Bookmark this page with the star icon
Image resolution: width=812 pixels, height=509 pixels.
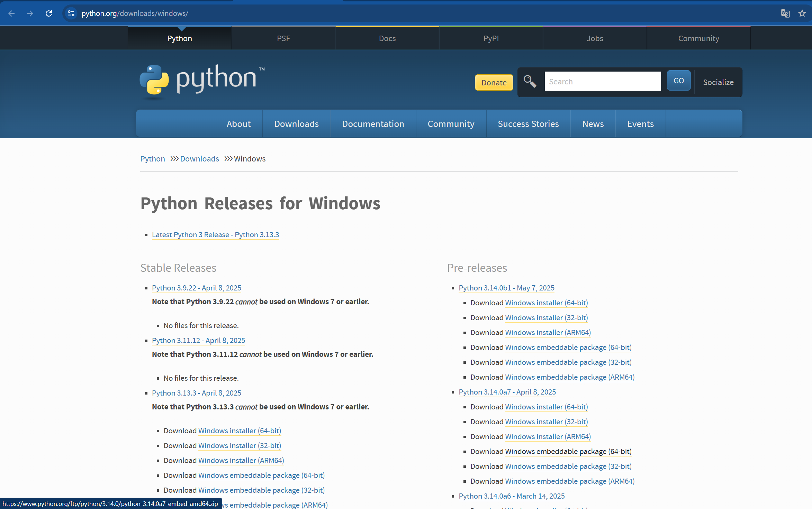802,13
